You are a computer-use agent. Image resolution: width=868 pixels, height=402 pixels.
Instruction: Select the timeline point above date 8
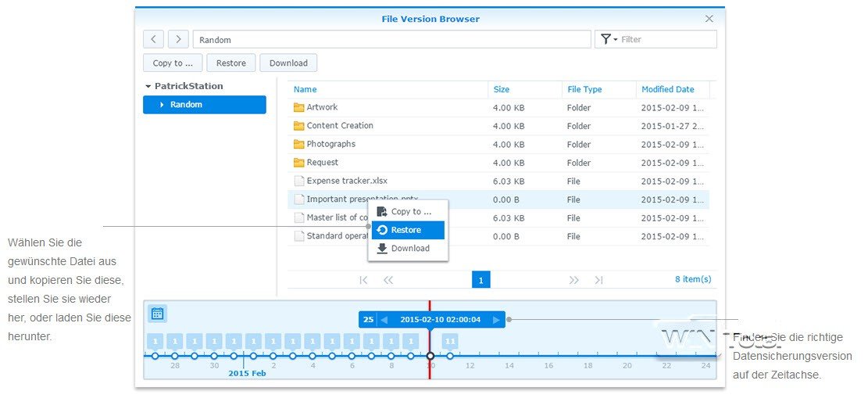pos(391,356)
